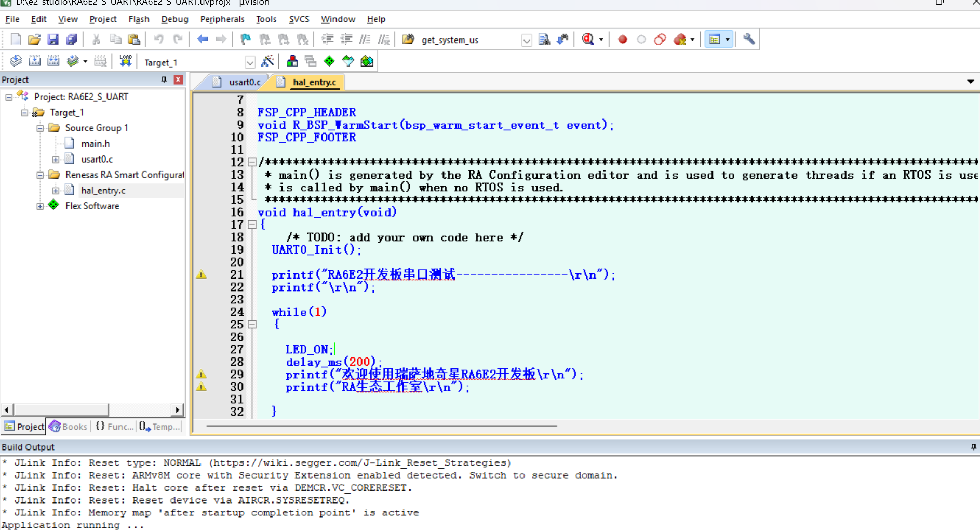
Task: Collapse the Source Group 1 tree node
Action: pos(40,128)
